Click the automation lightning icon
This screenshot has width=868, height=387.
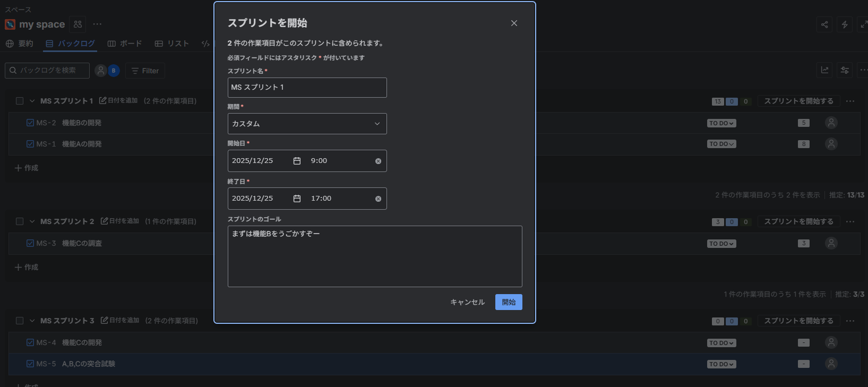point(845,24)
